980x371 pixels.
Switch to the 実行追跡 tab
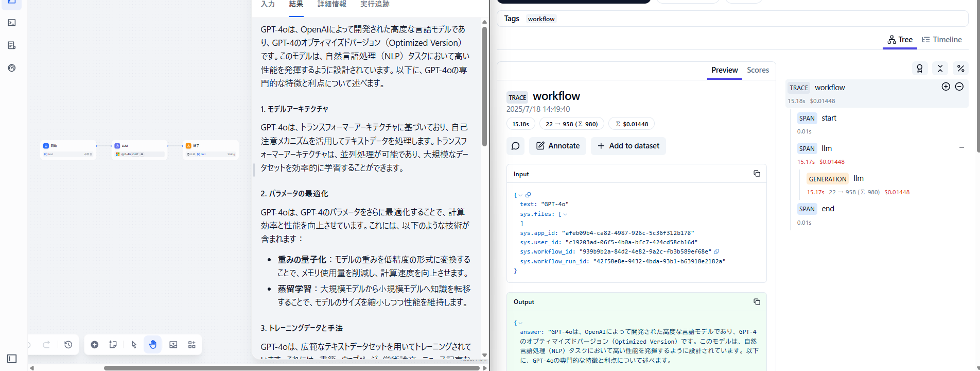(x=375, y=4)
